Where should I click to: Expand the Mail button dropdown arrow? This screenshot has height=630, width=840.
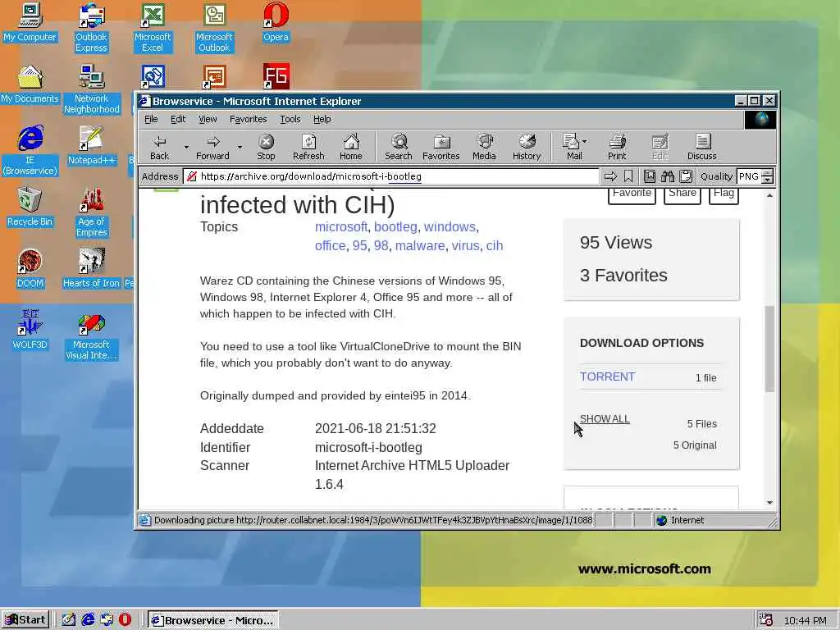click(584, 141)
